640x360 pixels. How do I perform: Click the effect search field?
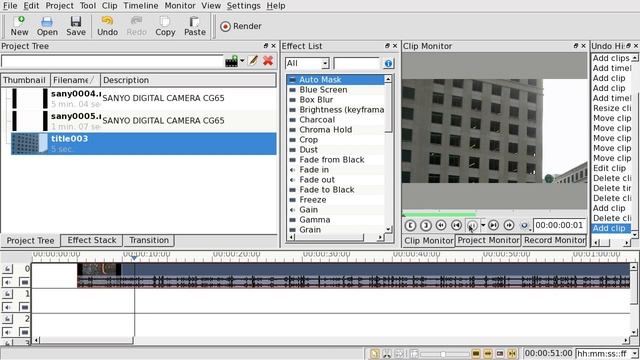point(356,63)
